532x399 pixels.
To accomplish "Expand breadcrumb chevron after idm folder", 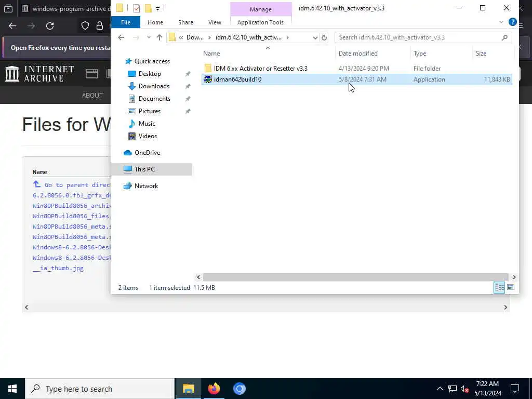I will 287,37.
